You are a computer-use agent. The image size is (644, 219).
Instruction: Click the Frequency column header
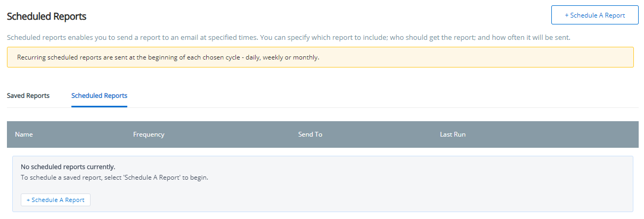[x=149, y=134]
